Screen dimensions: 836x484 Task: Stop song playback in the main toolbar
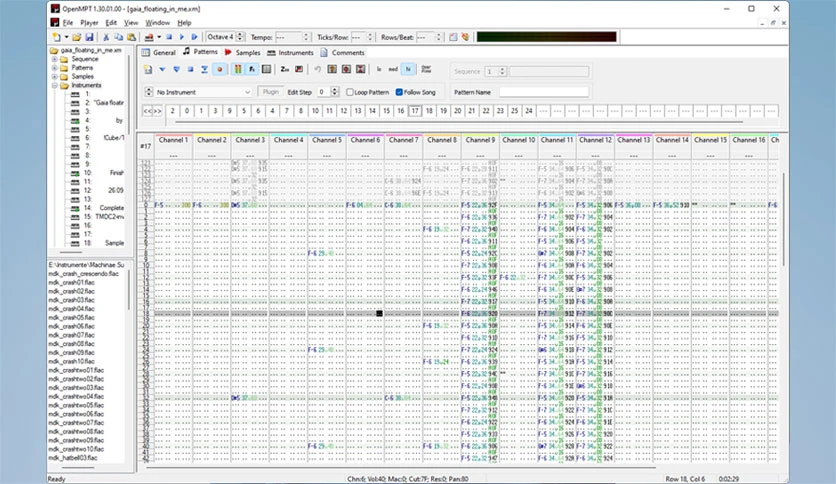click(x=169, y=37)
